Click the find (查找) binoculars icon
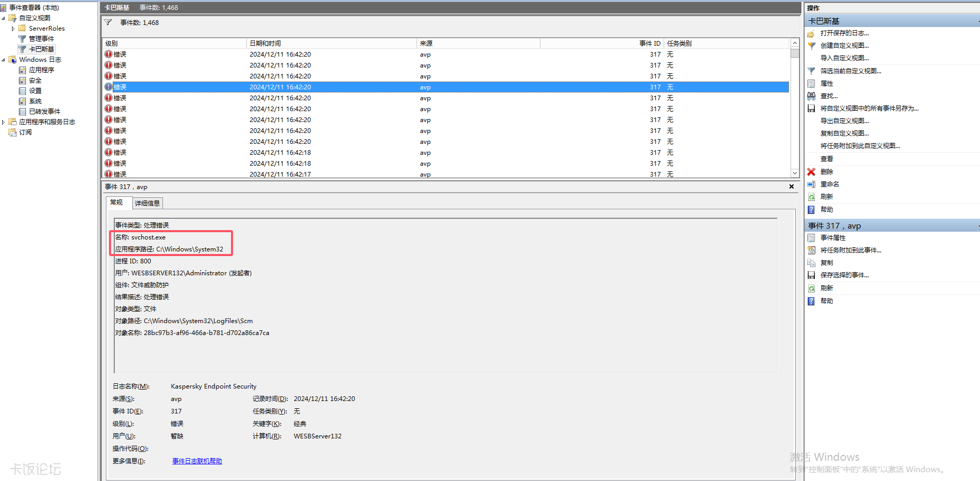 pyautogui.click(x=811, y=96)
